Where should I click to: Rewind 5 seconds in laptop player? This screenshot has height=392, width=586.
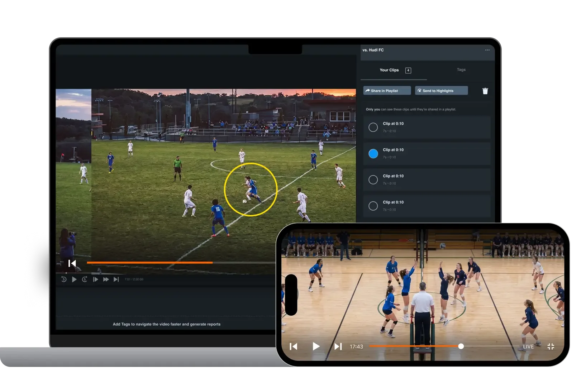(x=64, y=279)
